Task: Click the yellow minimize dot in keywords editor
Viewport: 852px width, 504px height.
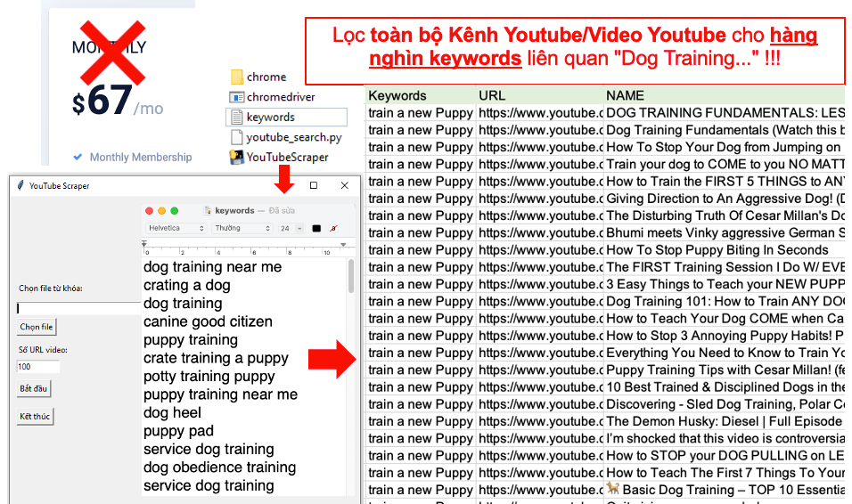Action: [x=162, y=211]
